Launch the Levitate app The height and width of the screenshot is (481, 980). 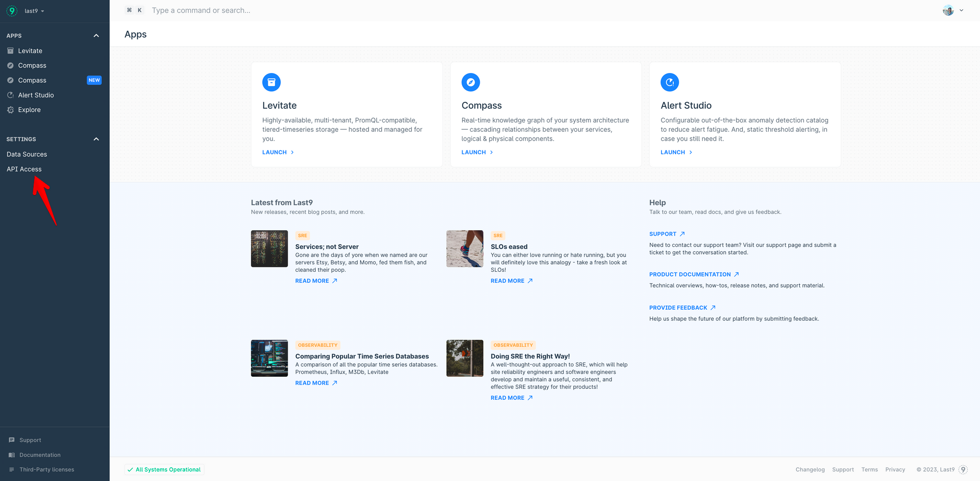[x=278, y=152]
